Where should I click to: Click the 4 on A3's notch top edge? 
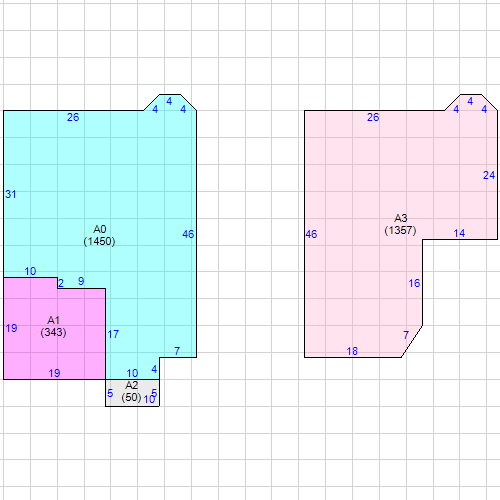point(470,101)
